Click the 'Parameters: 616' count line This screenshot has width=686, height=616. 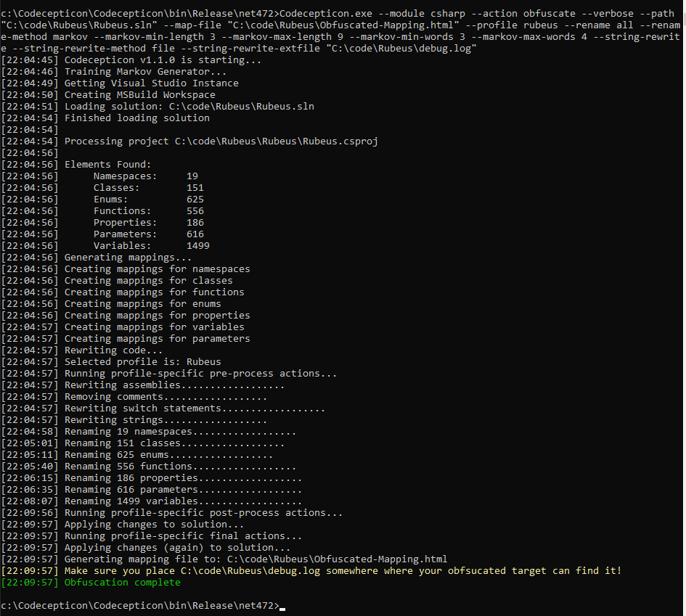[102, 234]
